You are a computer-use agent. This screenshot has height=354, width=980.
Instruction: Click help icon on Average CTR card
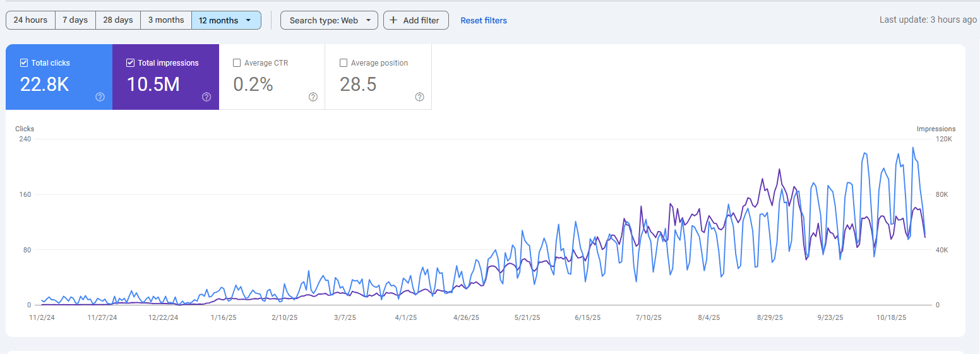(313, 97)
